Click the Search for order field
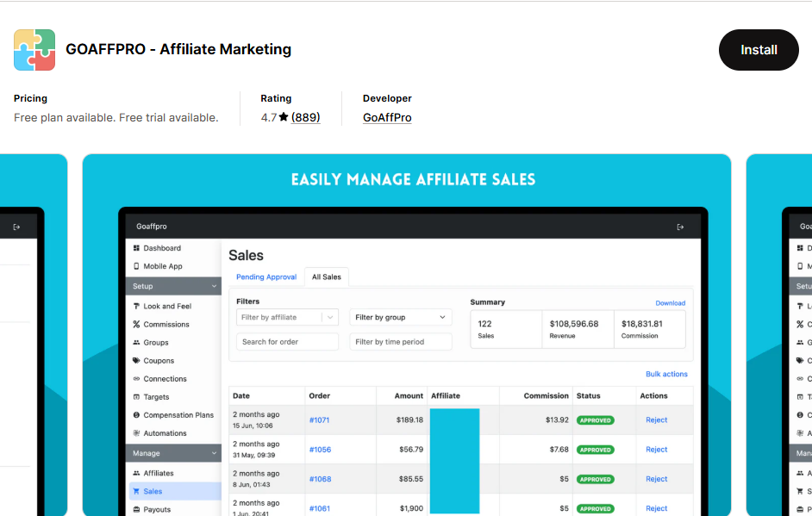This screenshot has height=516, width=812. (287, 342)
